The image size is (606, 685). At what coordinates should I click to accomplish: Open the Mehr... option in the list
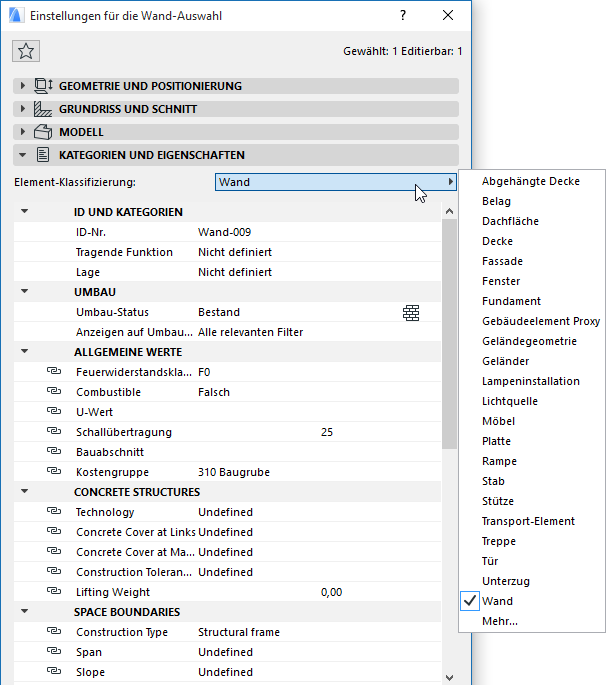(500, 621)
